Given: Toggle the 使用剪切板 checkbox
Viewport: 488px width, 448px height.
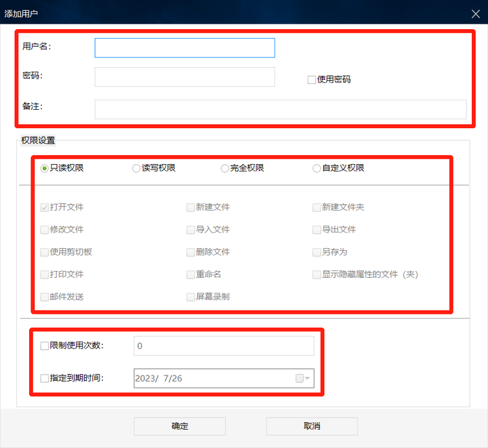Looking at the screenshot, I should coord(45,252).
